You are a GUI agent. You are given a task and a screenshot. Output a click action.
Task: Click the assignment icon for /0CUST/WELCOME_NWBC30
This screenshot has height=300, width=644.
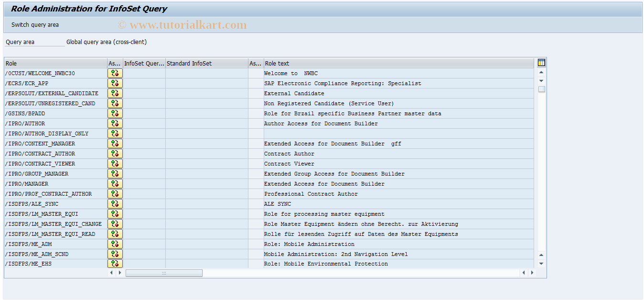115,73
